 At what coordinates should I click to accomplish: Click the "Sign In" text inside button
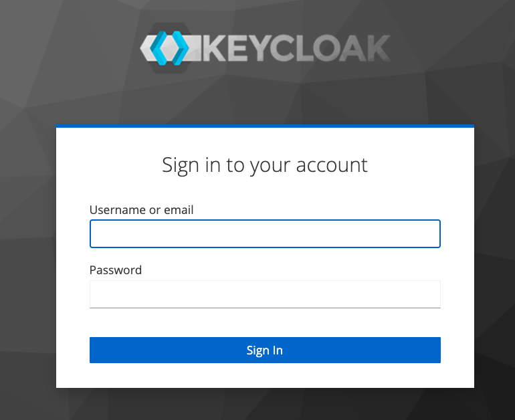265,350
